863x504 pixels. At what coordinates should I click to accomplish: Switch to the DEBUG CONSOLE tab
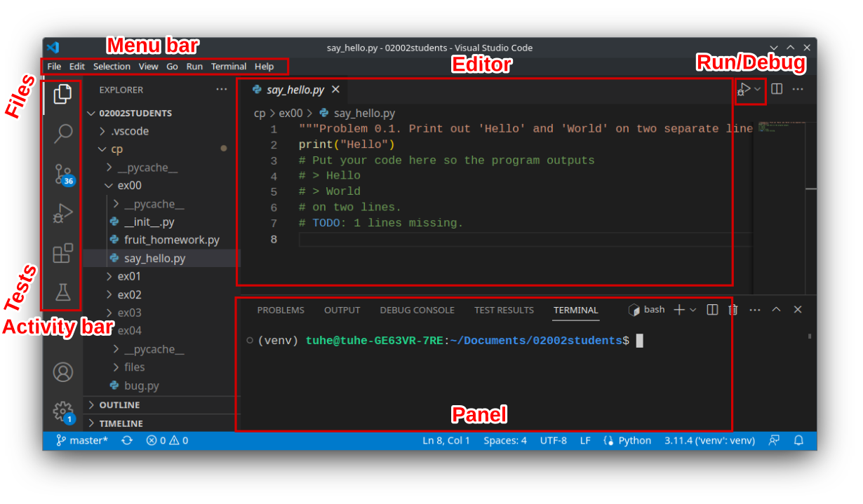tap(417, 310)
